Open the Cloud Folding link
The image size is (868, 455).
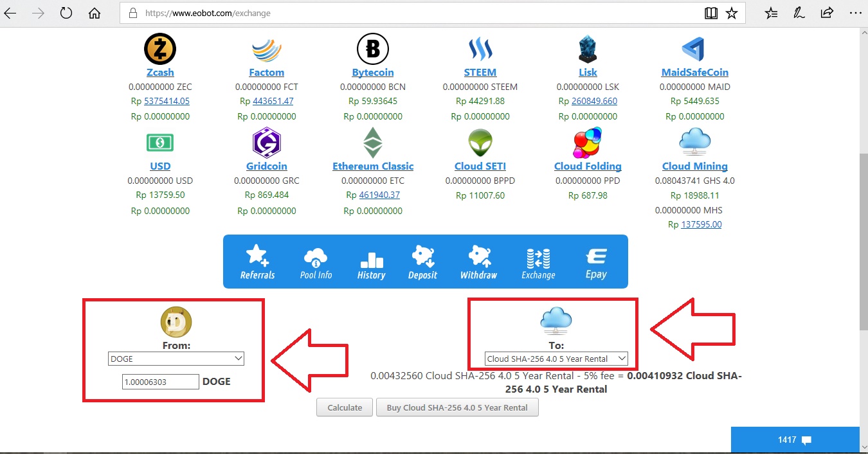pyautogui.click(x=588, y=166)
